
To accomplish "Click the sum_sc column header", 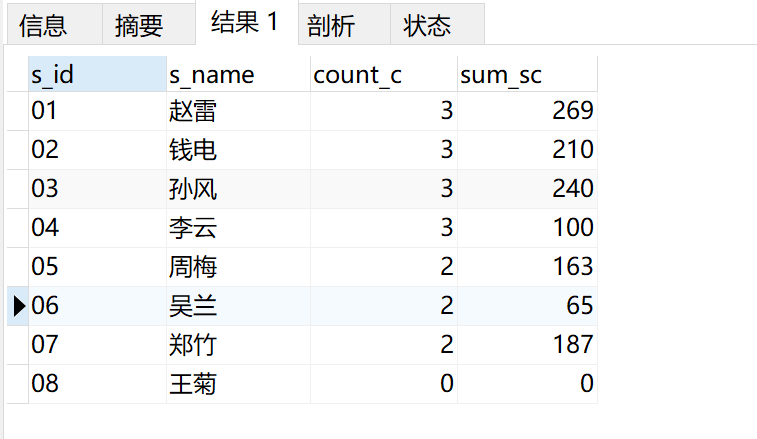I will tap(526, 74).
